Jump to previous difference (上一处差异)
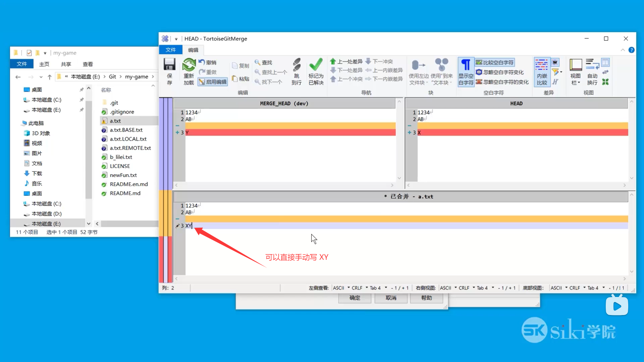644x362 pixels. pos(346,62)
